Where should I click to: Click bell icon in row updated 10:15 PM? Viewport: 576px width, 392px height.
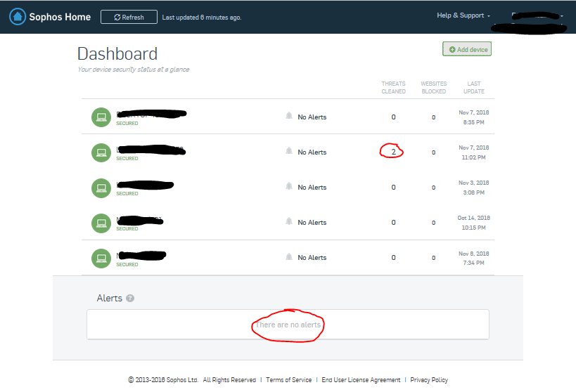coord(289,221)
